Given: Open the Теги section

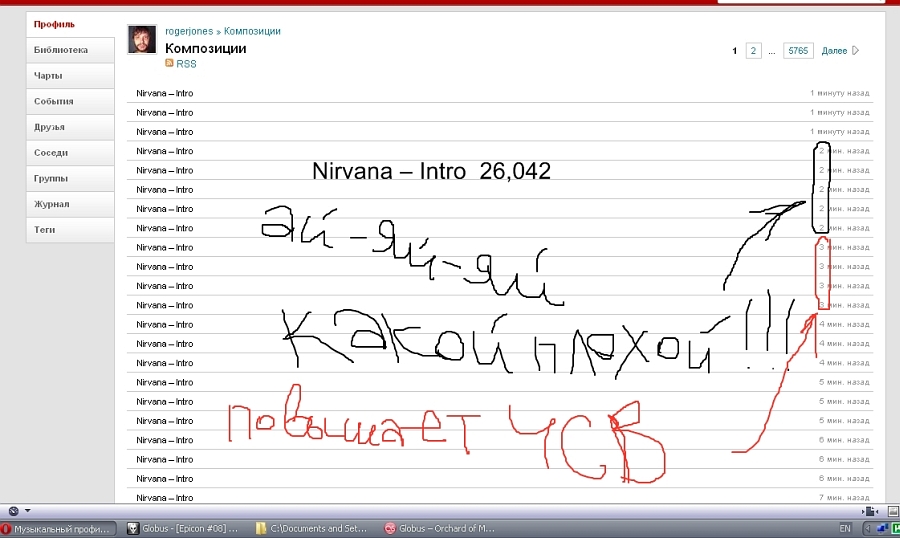Looking at the screenshot, I should (x=70, y=230).
